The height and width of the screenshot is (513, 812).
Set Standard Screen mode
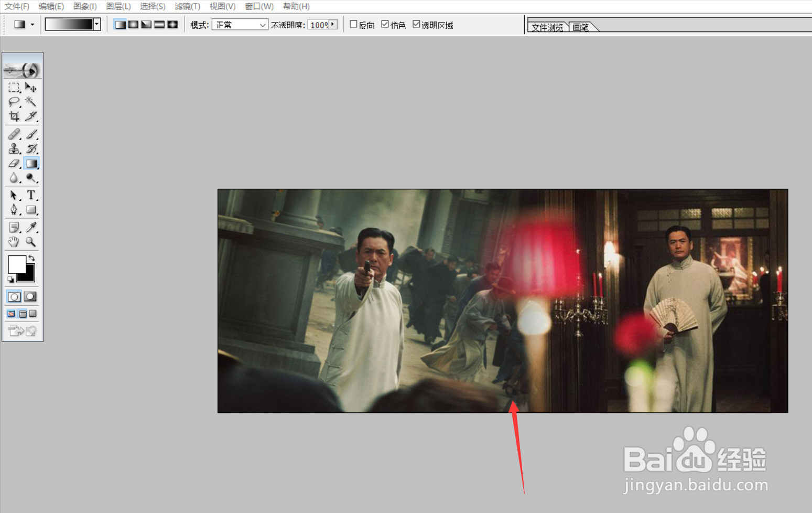[x=12, y=314]
